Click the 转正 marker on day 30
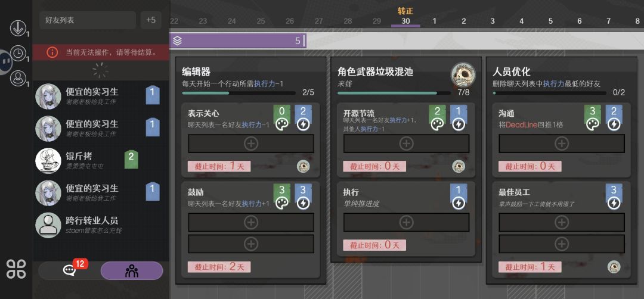The height and width of the screenshot is (299, 644). click(405, 11)
